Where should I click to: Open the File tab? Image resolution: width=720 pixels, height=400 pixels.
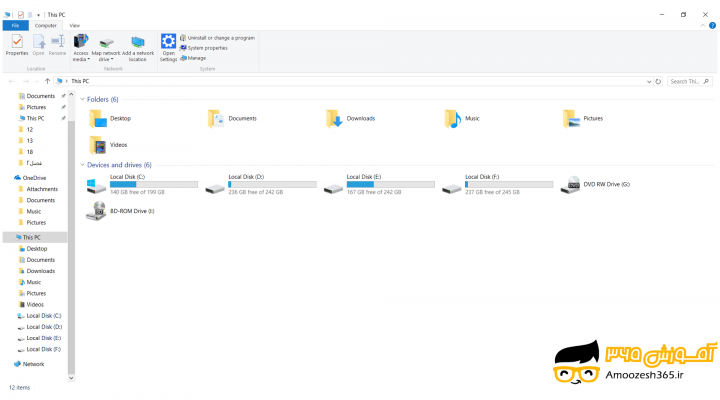coord(16,26)
